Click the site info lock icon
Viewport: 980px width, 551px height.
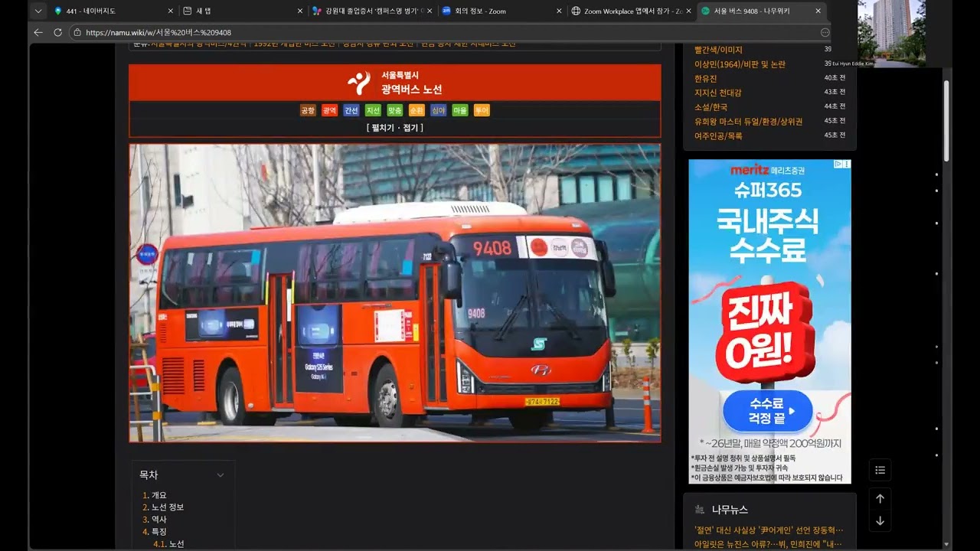pyautogui.click(x=77, y=32)
